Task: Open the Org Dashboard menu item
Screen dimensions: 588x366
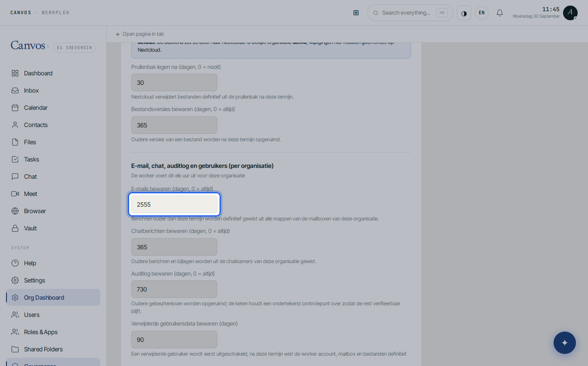Action: pos(53,298)
